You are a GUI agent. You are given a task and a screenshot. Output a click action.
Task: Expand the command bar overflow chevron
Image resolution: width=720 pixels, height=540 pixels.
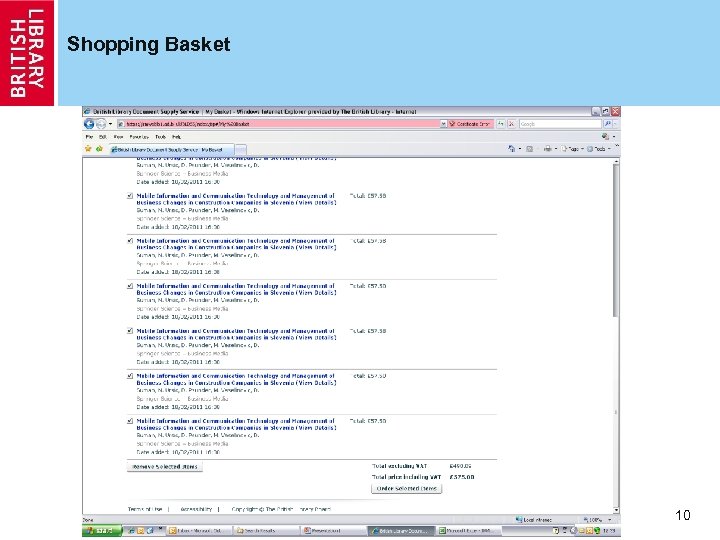(617, 146)
